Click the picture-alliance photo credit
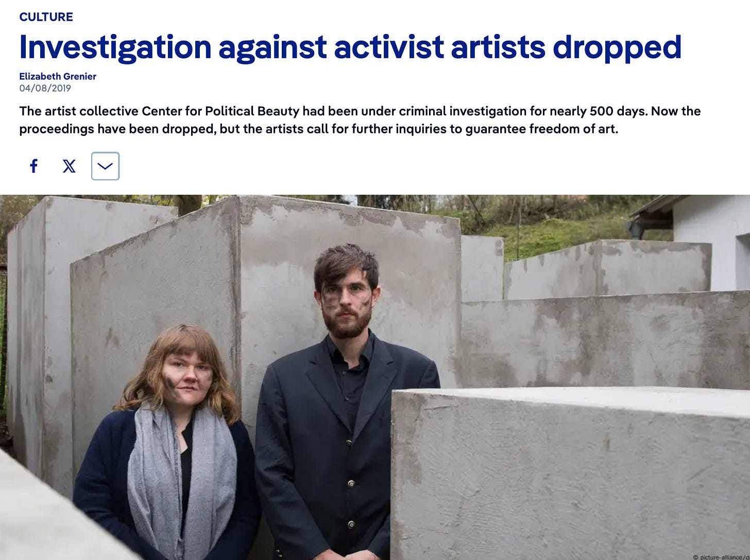This screenshot has height=560, width=750. (720, 556)
